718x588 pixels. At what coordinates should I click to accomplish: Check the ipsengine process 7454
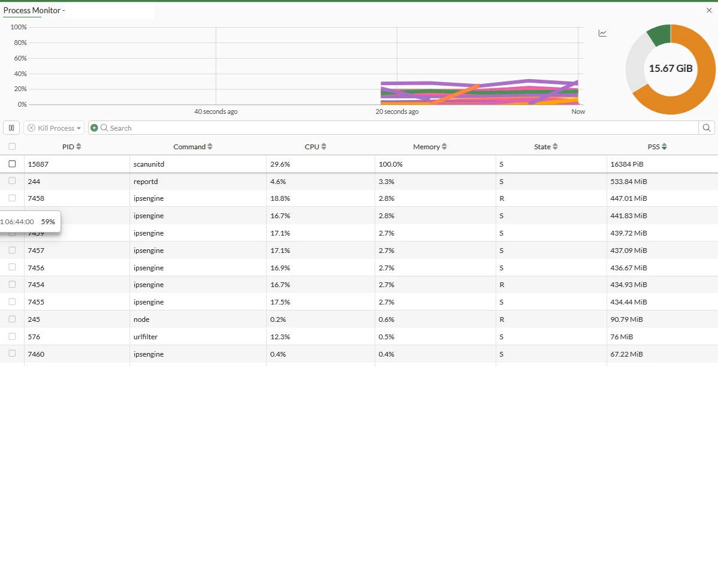point(12,284)
